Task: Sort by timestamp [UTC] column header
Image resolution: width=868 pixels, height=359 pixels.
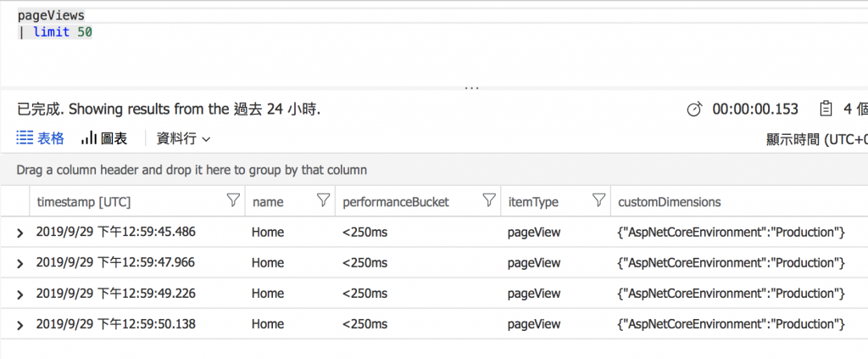Action: [x=84, y=202]
